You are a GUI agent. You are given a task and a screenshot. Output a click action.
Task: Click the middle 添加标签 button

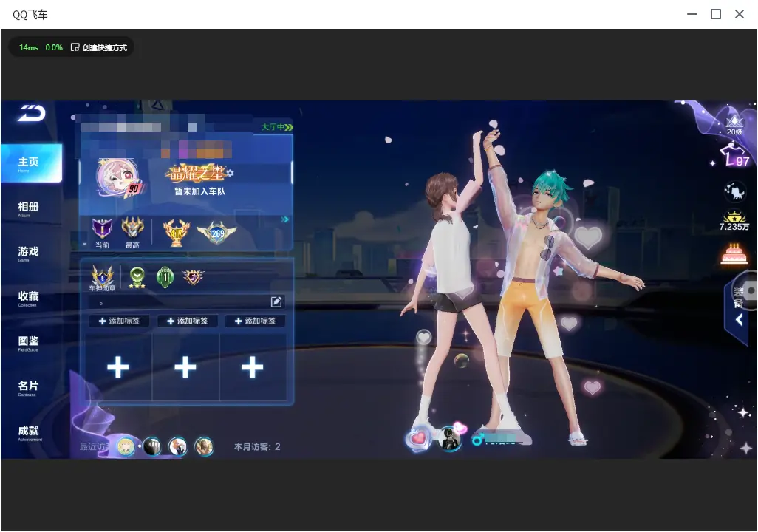click(x=187, y=321)
